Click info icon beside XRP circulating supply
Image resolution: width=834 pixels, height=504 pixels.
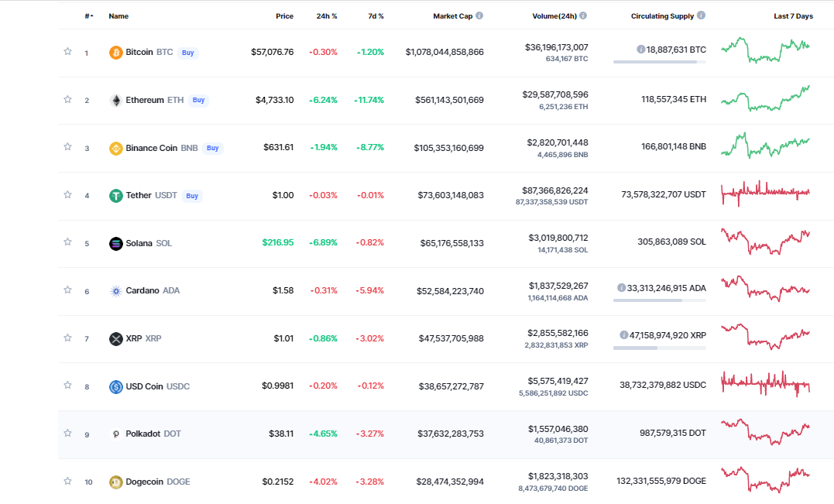click(624, 335)
